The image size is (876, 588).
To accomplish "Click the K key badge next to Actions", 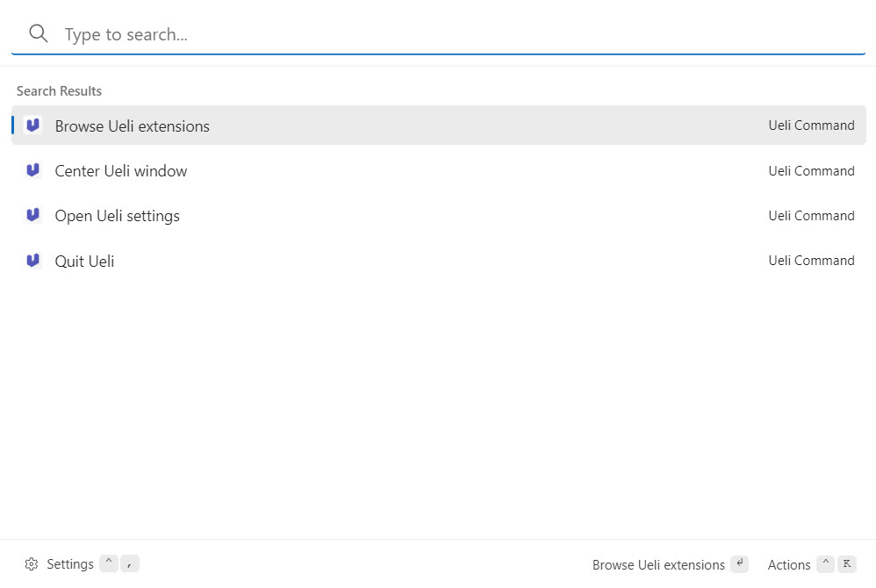I will (847, 563).
